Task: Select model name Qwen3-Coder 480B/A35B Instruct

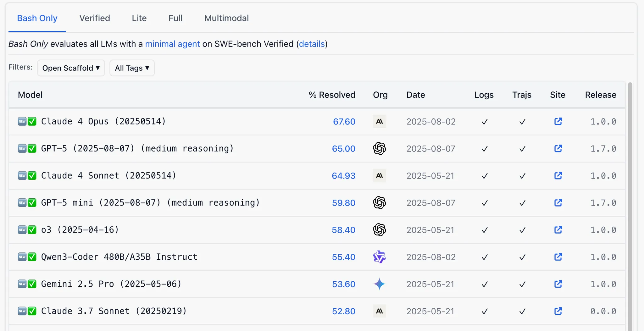Action: coord(119,257)
